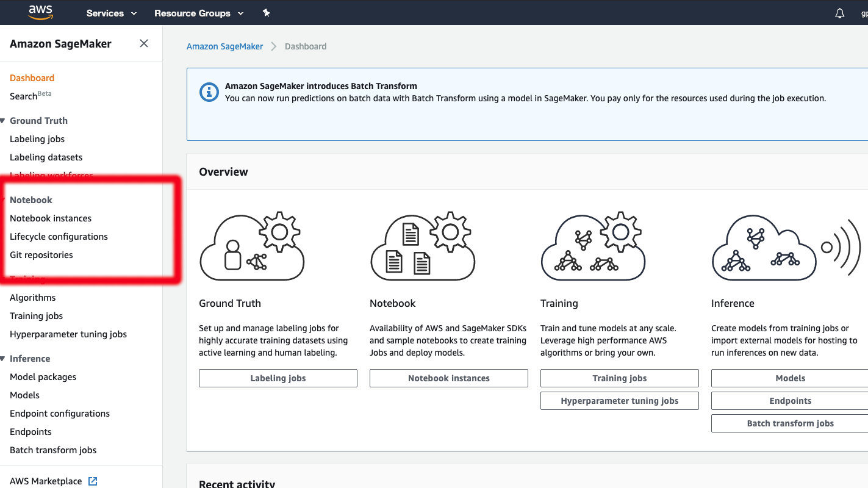Click the Notebook cloud illustration

click(423, 246)
